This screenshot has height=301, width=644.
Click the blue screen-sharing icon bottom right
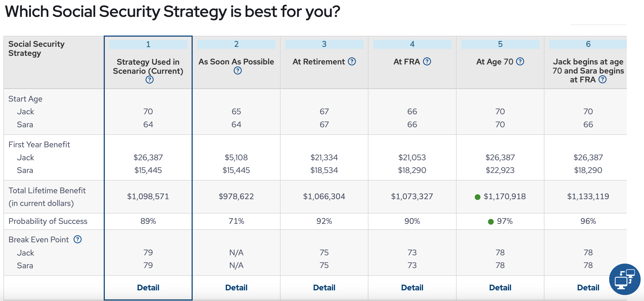[625, 279]
